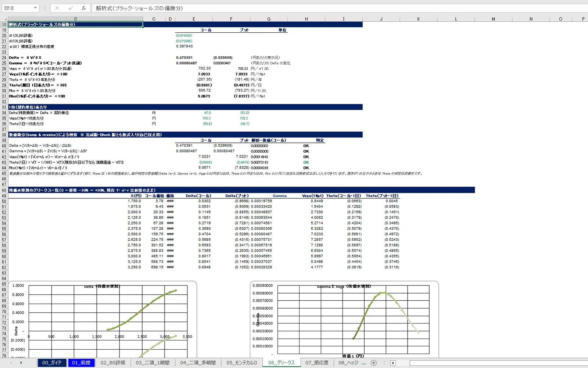Image resolution: width=588 pixels, height=368 pixels.
Task: Click the call Rho per 1% value 5.0672
Action: point(204,96)
